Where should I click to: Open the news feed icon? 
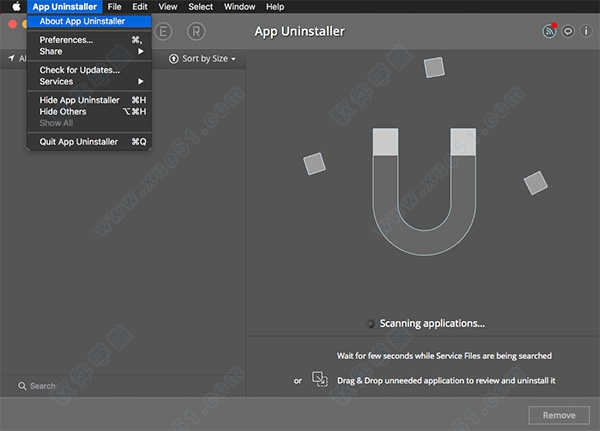point(549,31)
